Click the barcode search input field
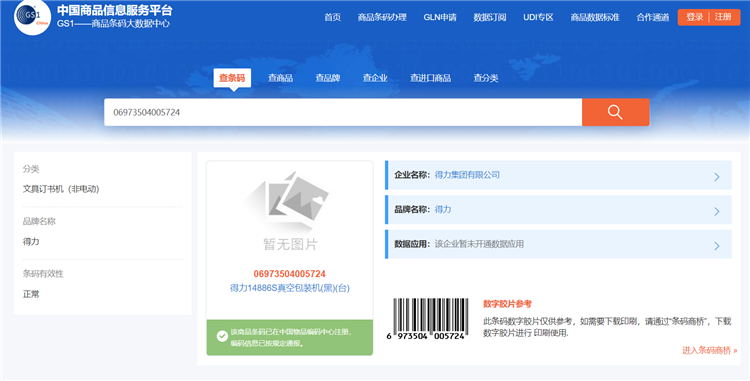 pos(343,112)
